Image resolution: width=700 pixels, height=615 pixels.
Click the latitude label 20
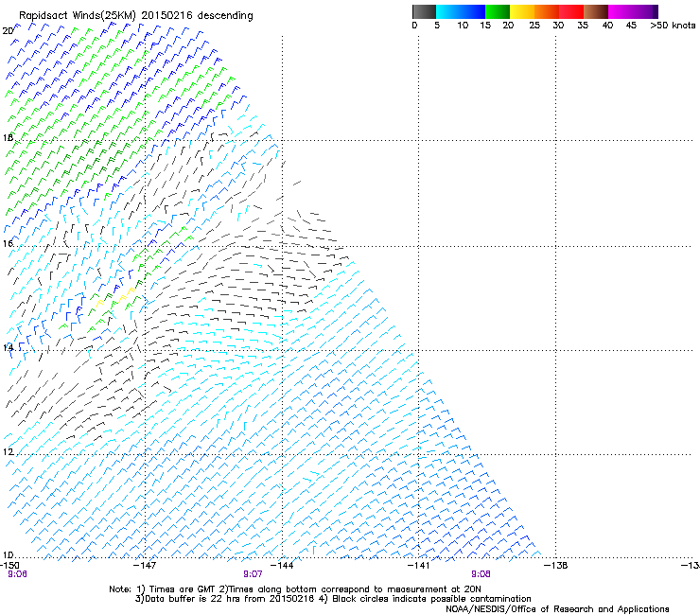(x=8, y=31)
